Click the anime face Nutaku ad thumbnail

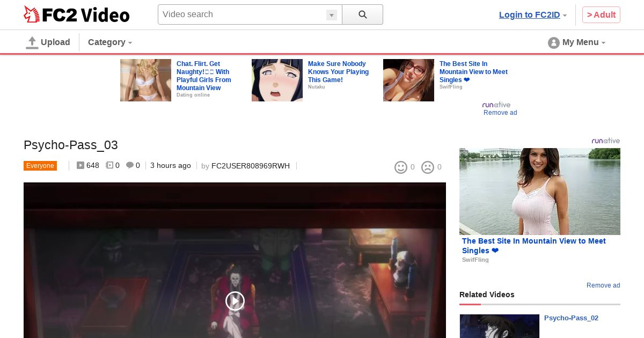coord(277,80)
